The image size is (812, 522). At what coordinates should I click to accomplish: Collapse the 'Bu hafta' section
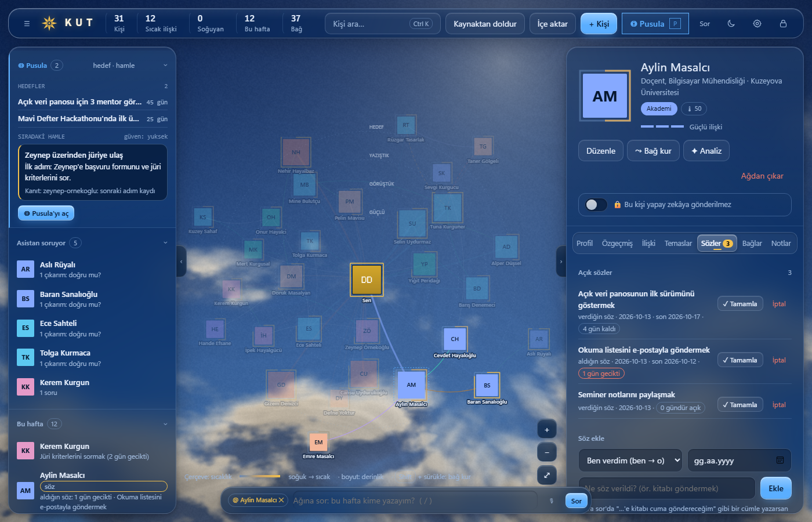pyautogui.click(x=165, y=424)
